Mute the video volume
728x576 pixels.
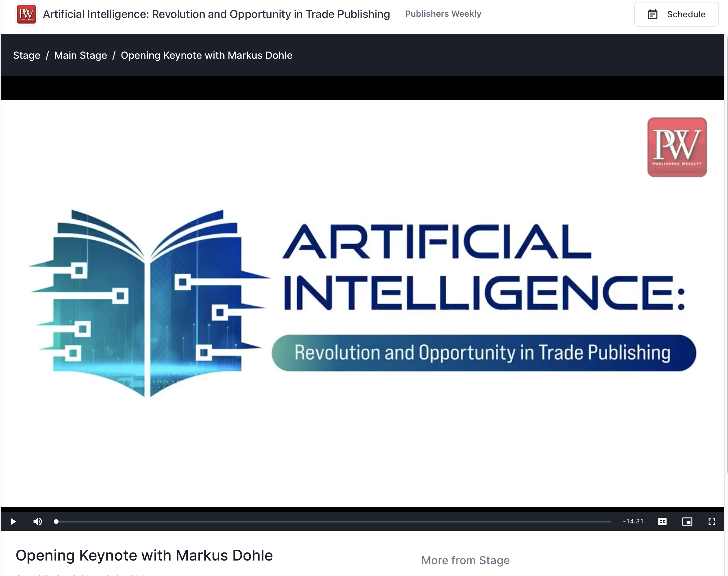tap(37, 521)
